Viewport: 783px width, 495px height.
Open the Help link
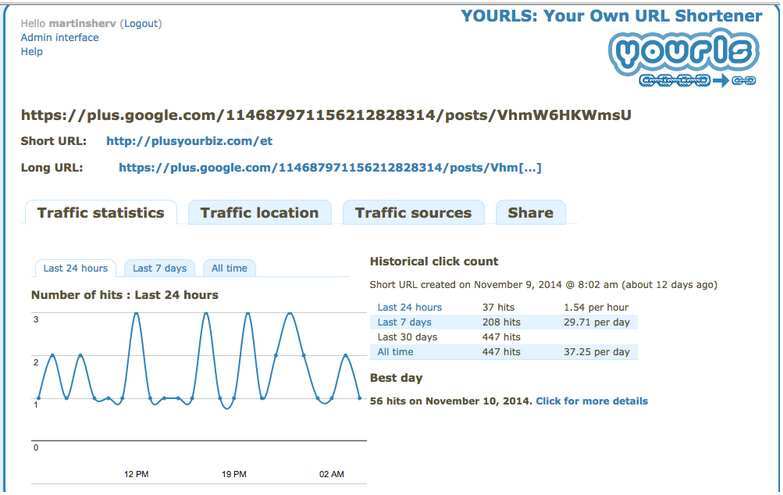coord(31,51)
